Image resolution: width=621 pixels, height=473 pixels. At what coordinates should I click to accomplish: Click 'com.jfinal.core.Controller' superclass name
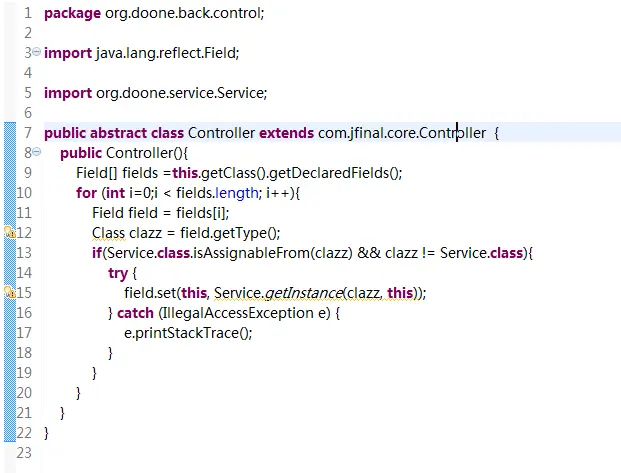pos(402,133)
